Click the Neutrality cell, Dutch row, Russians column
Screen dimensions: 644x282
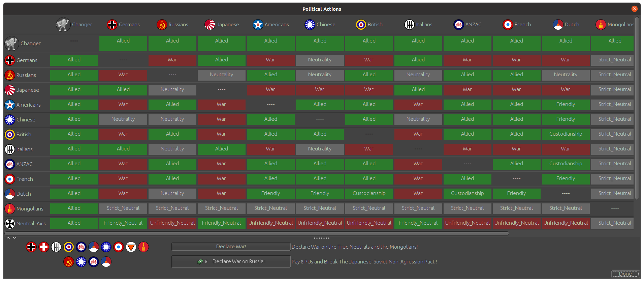172,194
